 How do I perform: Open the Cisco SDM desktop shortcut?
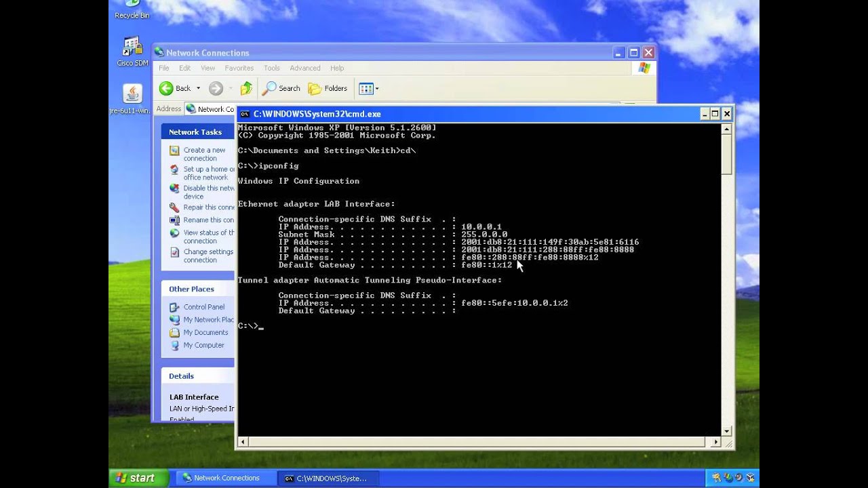pyautogui.click(x=132, y=52)
